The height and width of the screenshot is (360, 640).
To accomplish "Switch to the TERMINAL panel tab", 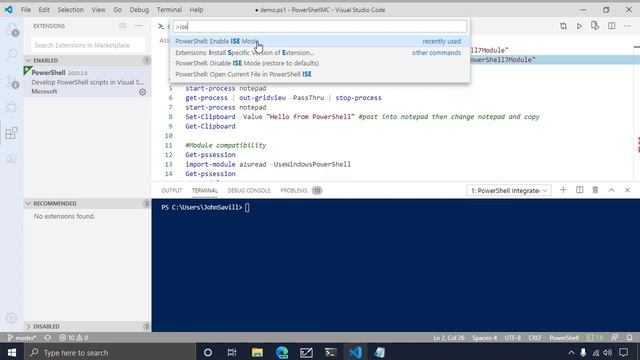I will coord(204,191).
